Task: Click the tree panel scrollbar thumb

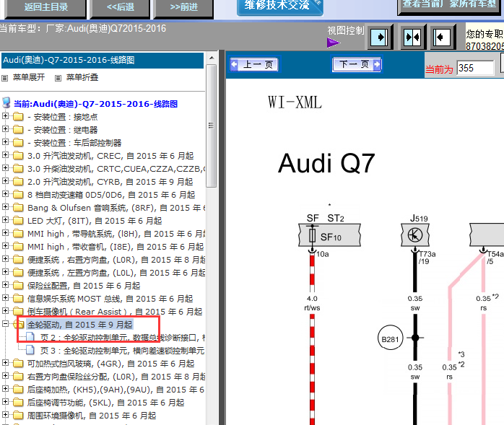Action: pyautogui.click(x=211, y=126)
